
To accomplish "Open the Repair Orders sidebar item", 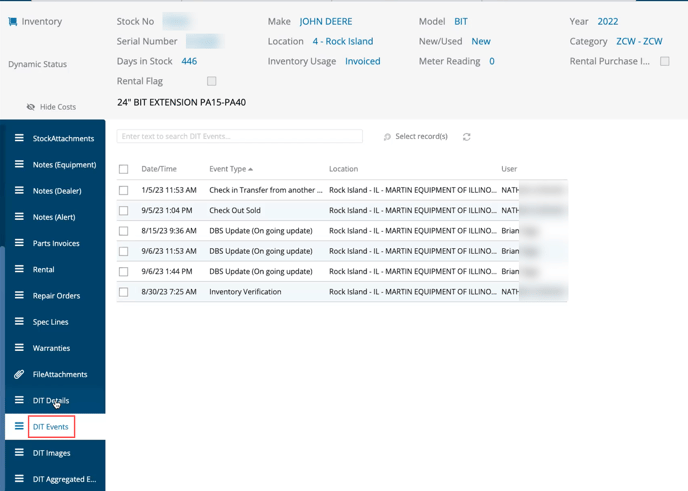I will 56,296.
